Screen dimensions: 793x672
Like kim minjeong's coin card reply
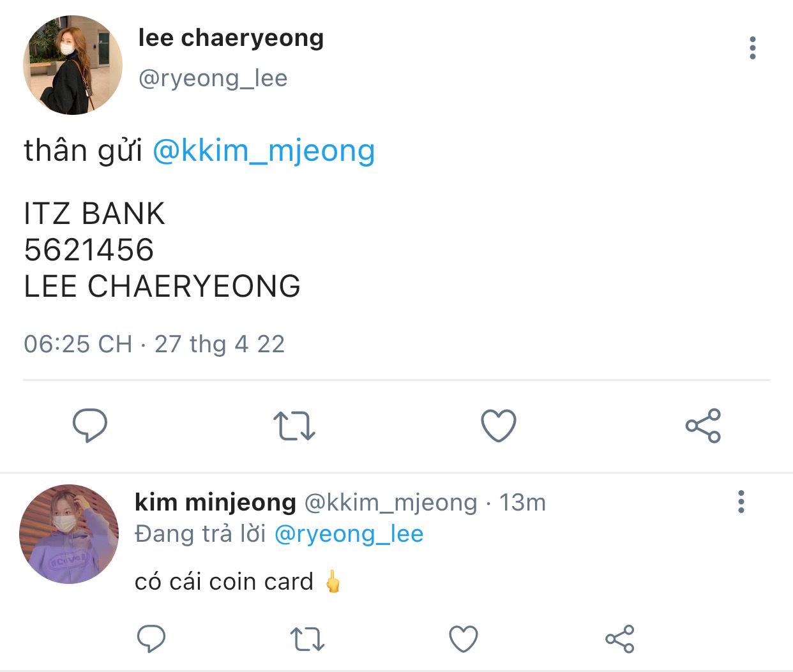pos(464,639)
